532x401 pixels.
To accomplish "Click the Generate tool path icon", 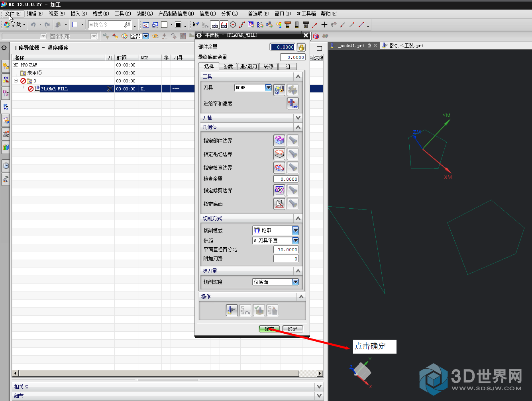I will pos(232,310).
